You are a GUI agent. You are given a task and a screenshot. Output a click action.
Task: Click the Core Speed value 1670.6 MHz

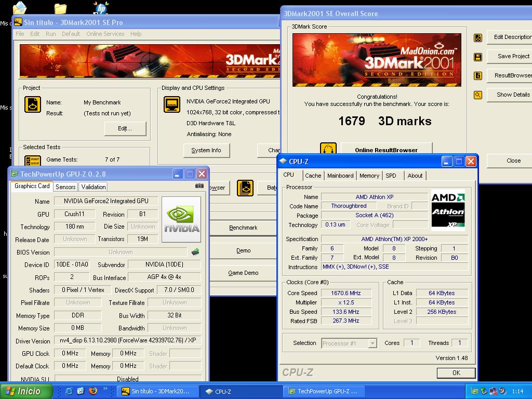(x=346, y=293)
